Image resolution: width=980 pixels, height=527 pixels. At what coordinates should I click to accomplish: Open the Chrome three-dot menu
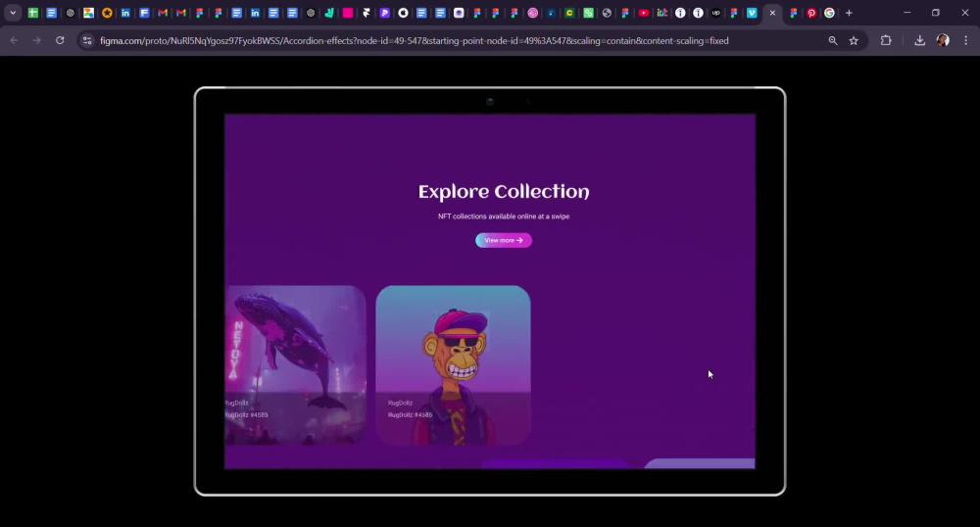[965, 40]
